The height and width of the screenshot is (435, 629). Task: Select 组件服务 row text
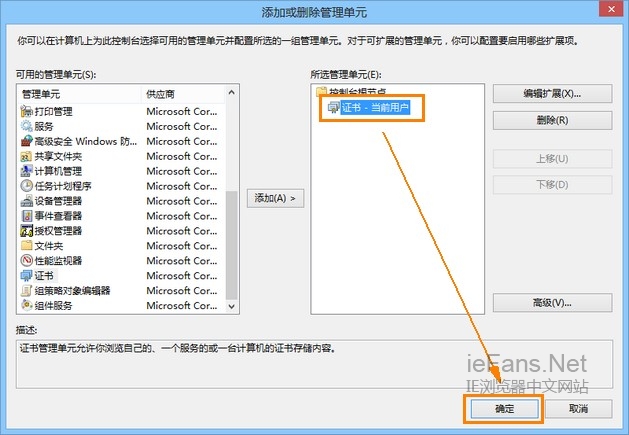point(53,306)
